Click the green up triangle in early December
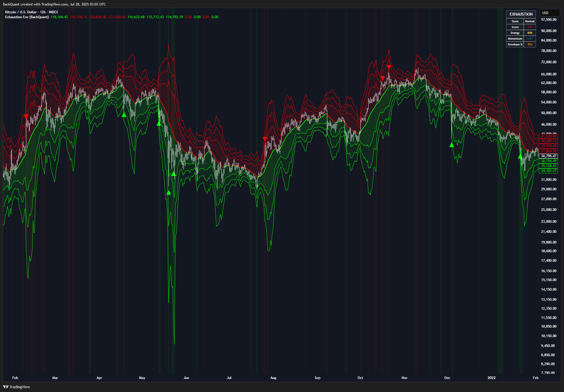 coord(452,145)
